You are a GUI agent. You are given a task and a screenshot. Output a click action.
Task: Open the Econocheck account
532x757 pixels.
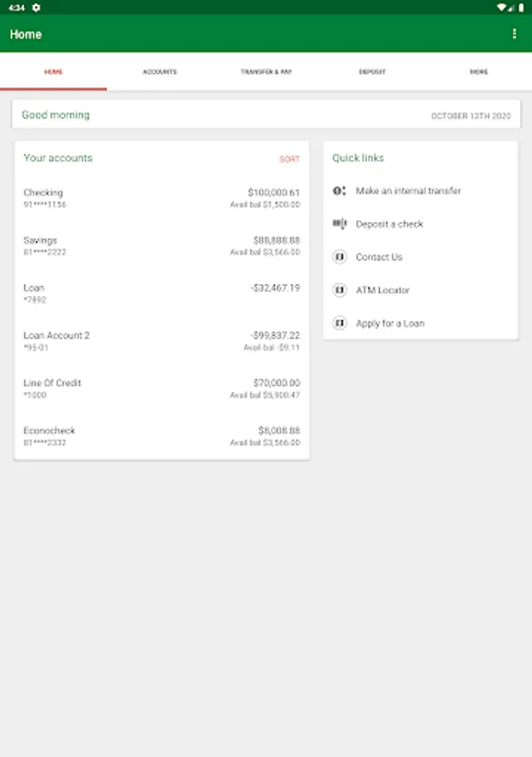click(x=161, y=436)
